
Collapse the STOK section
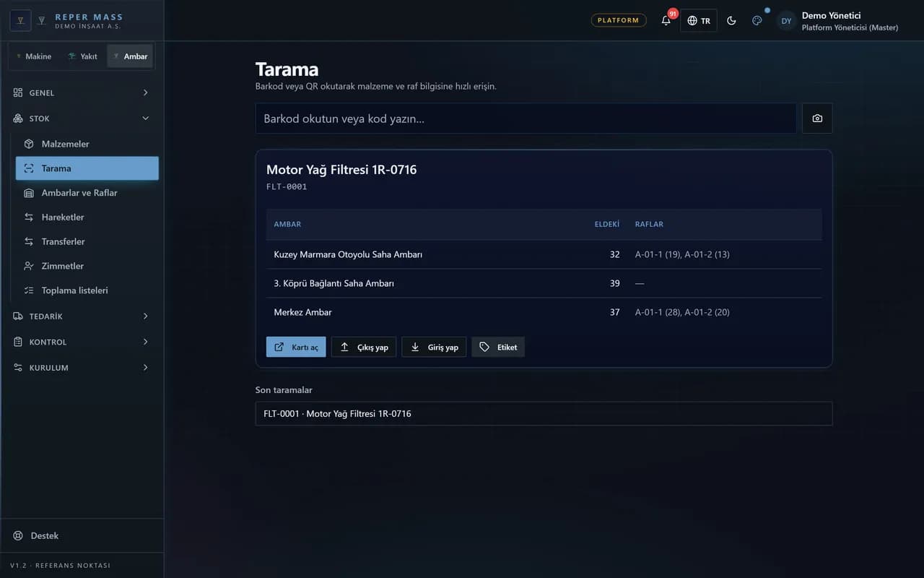coord(82,118)
